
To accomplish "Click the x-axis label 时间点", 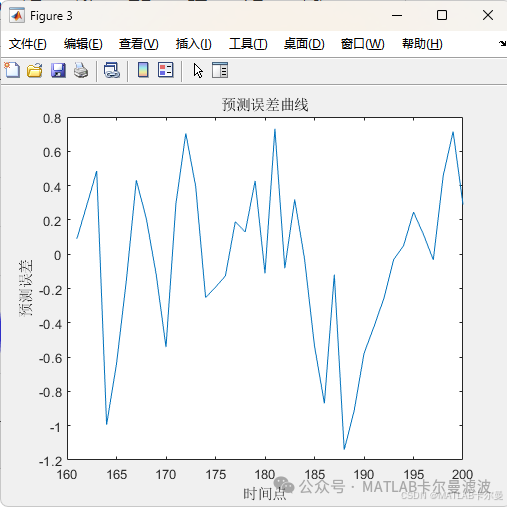I will pyautogui.click(x=265, y=493).
